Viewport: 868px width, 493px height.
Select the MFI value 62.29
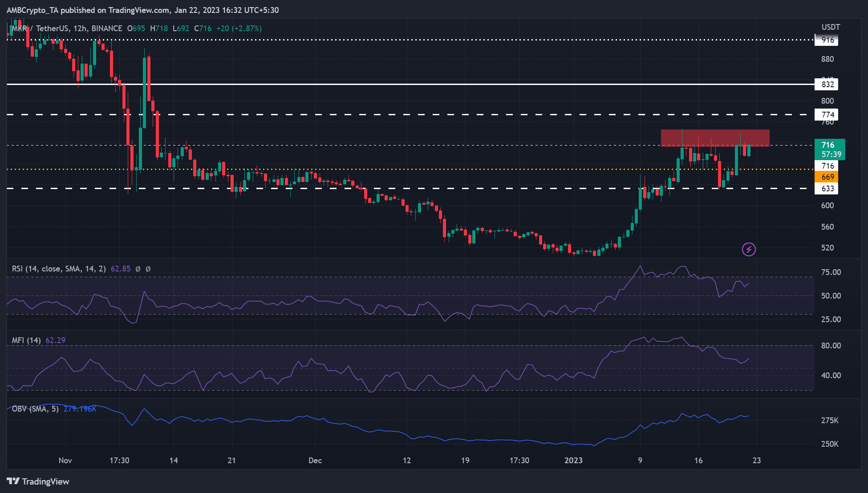(56, 340)
